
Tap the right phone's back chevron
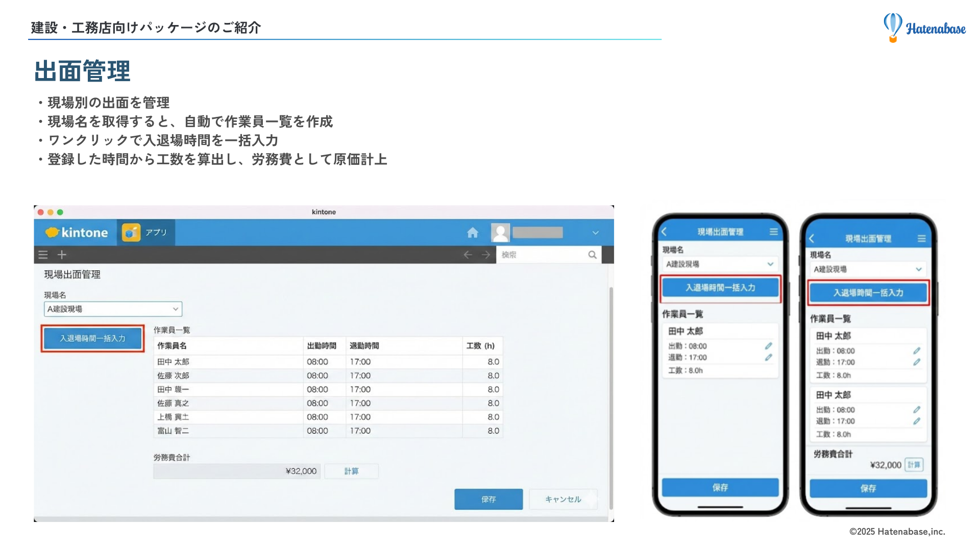[x=812, y=239]
